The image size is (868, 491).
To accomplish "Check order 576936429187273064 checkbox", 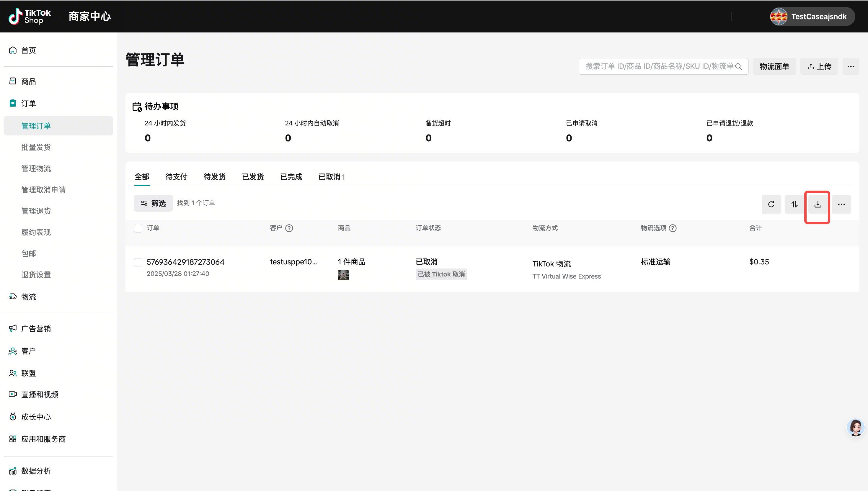I will point(138,262).
